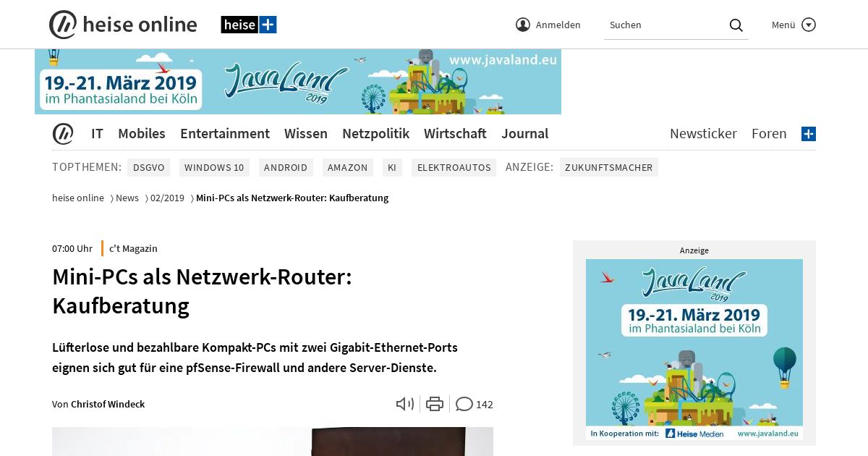
Task: Click the Anmelden login text
Action: click(558, 25)
